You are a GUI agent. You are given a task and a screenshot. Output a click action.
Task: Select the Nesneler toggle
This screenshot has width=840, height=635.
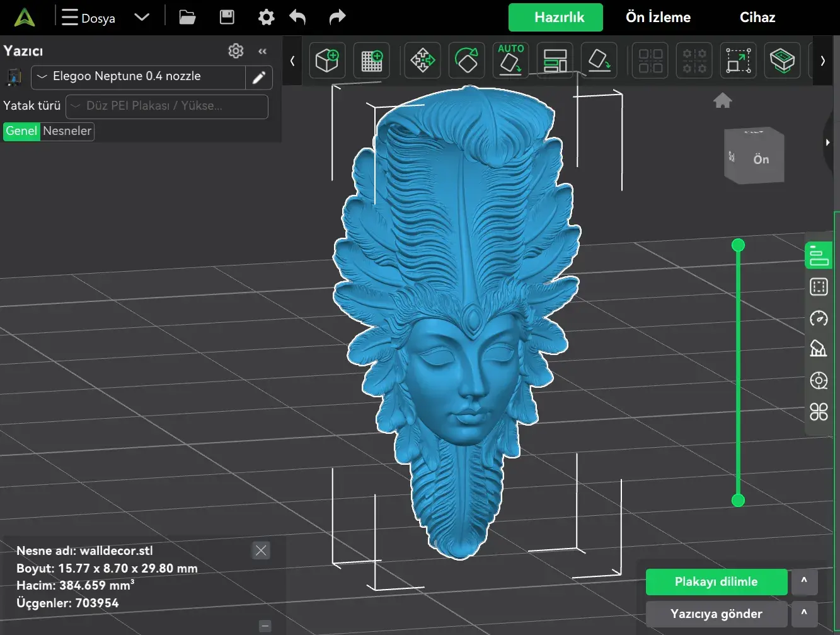tap(67, 131)
